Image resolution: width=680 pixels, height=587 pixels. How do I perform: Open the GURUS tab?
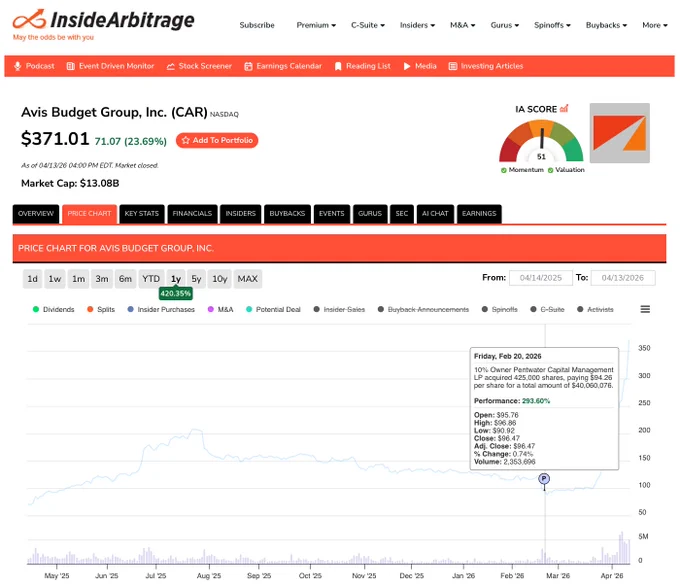370,214
